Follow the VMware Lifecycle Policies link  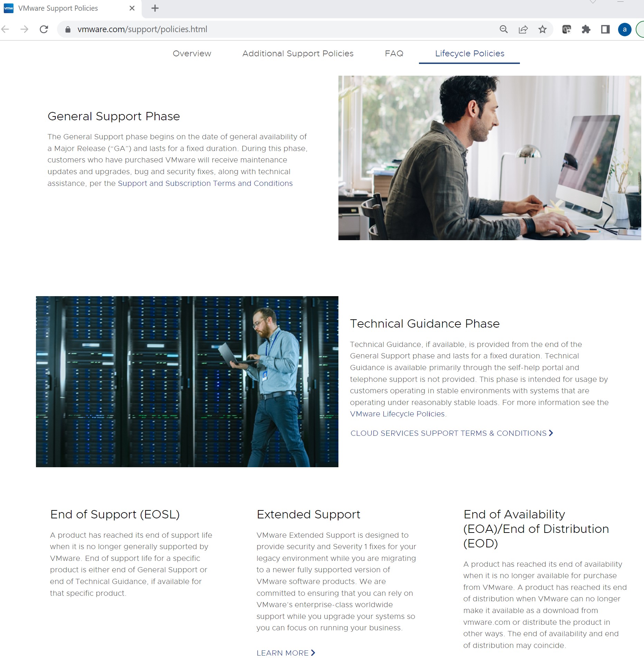tap(397, 414)
